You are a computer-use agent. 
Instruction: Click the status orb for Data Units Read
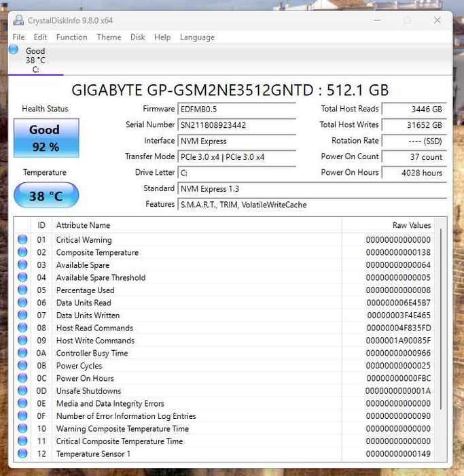tap(22, 303)
